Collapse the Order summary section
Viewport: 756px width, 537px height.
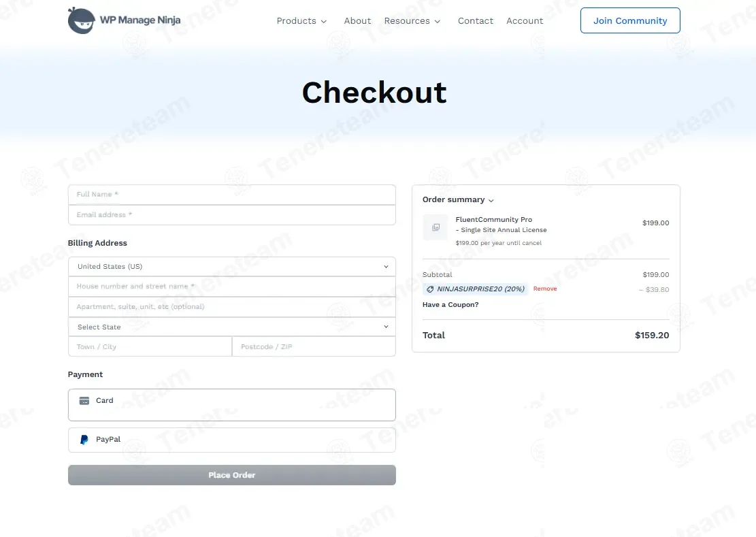[x=458, y=200]
